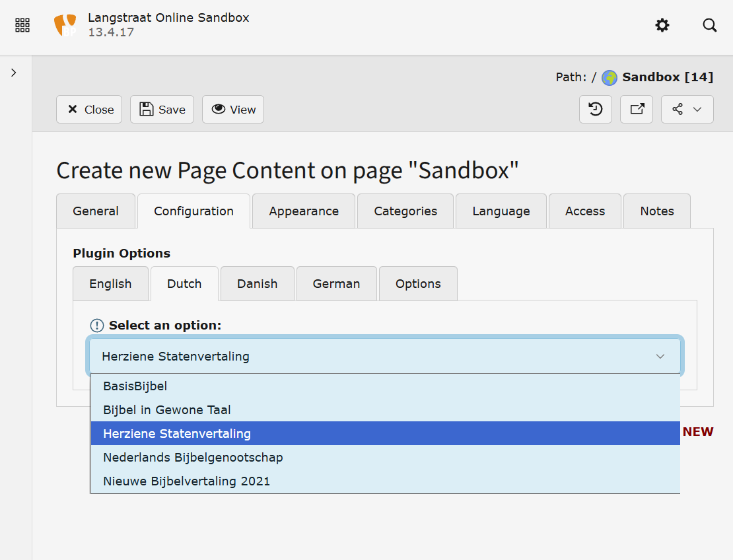
Task: Save the new page content
Action: pyautogui.click(x=162, y=110)
